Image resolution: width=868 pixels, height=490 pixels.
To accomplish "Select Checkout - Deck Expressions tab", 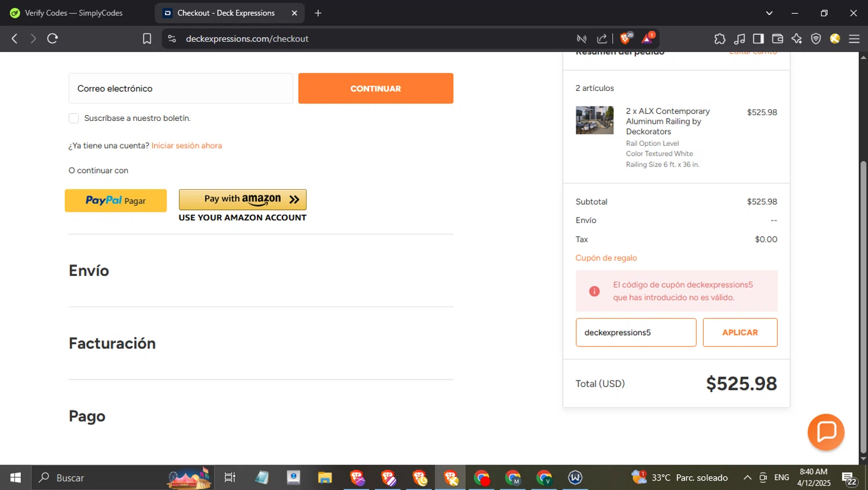I will click(226, 13).
